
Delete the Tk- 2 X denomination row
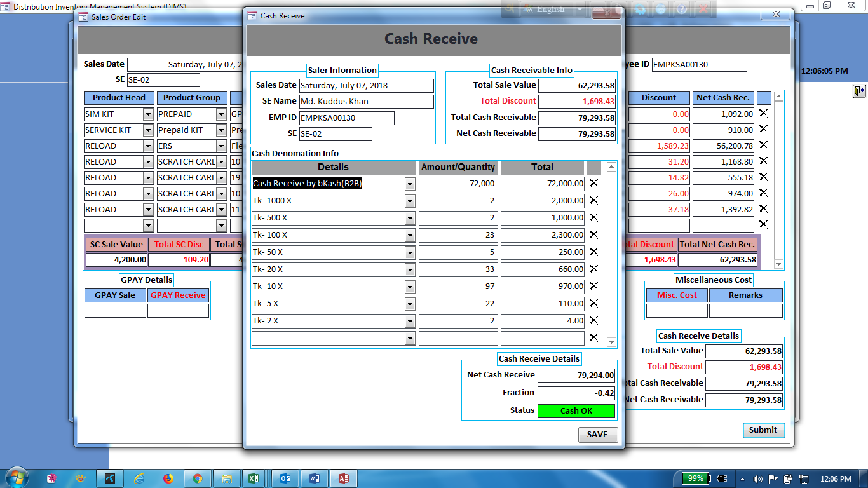point(593,320)
